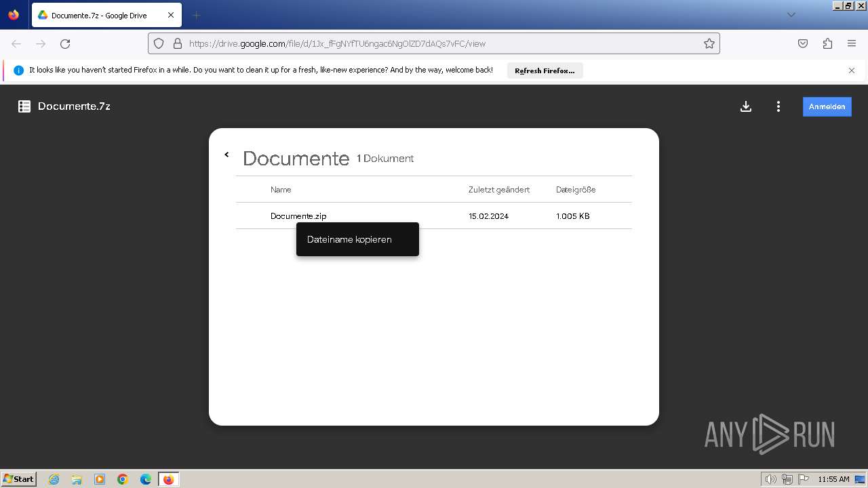Go back using the archive back arrow
Viewport: 868px width, 488px height.
click(x=226, y=155)
